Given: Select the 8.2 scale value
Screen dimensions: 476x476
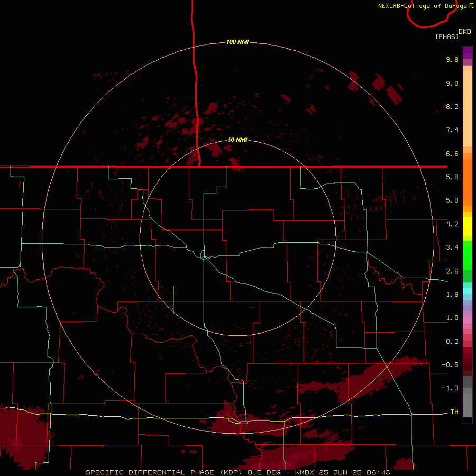Looking at the screenshot, I should (x=452, y=106).
